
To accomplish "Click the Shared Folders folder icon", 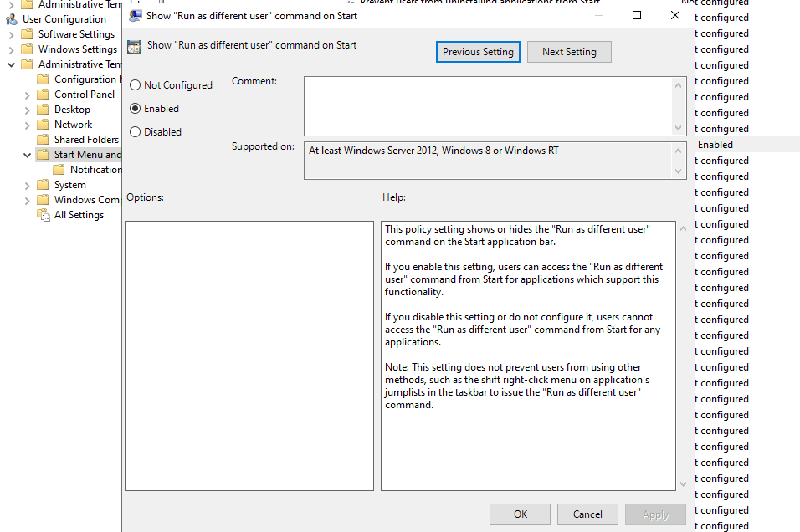I will tap(44, 140).
